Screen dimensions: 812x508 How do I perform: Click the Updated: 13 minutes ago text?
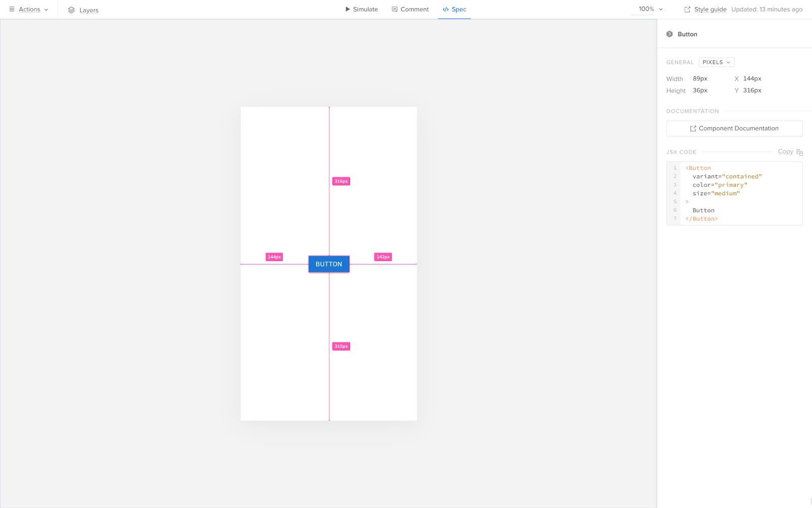pos(767,9)
